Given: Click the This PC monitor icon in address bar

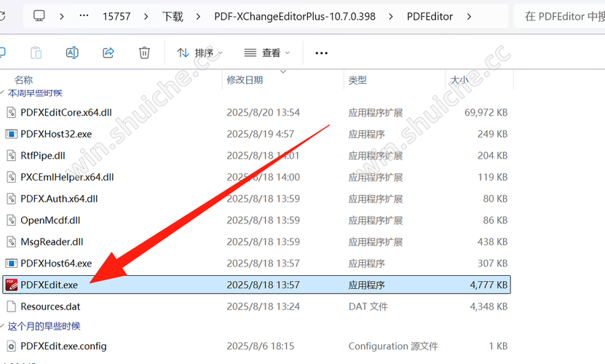Looking at the screenshot, I should pyautogui.click(x=39, y=16).
